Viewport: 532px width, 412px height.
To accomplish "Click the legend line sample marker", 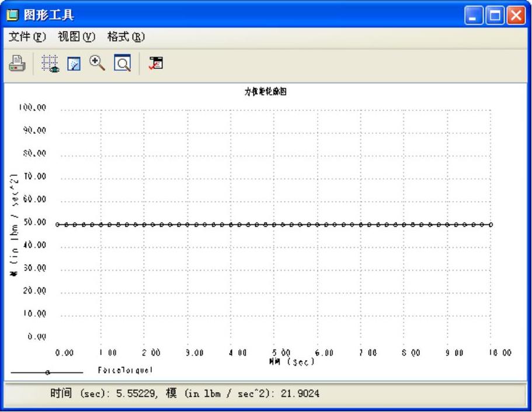I will (48, 372).
